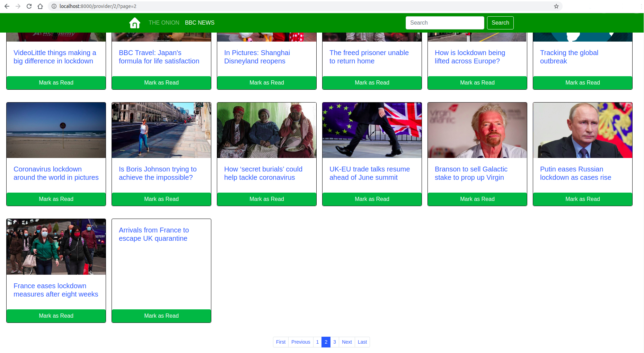Open 'France eases lockdown measures' article

point(56,290)
